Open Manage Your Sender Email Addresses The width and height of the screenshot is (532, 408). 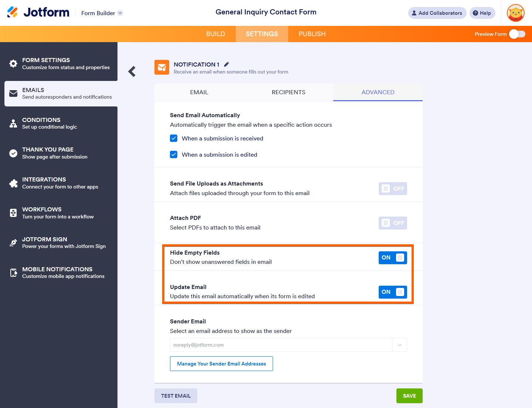(221, 364)
